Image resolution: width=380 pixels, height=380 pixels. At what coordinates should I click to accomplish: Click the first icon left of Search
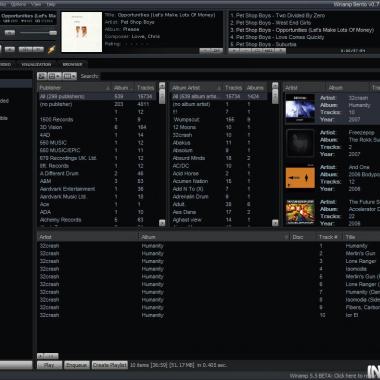(x=42, y=76)
